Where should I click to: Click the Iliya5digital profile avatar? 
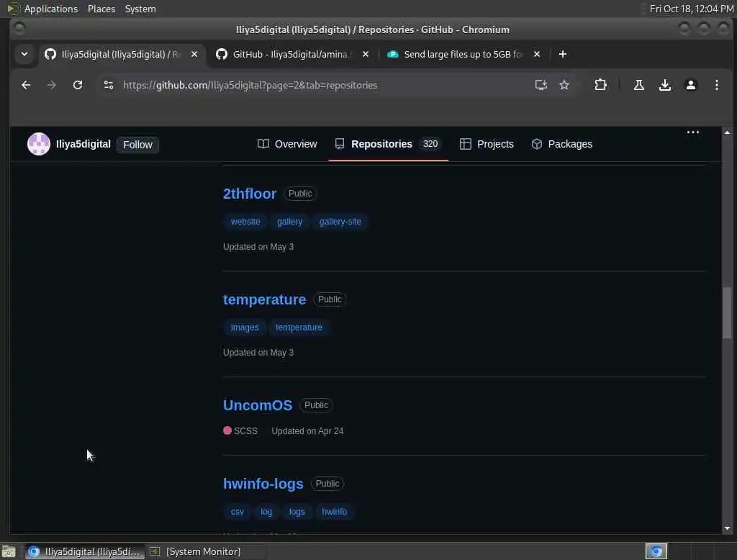39,144
